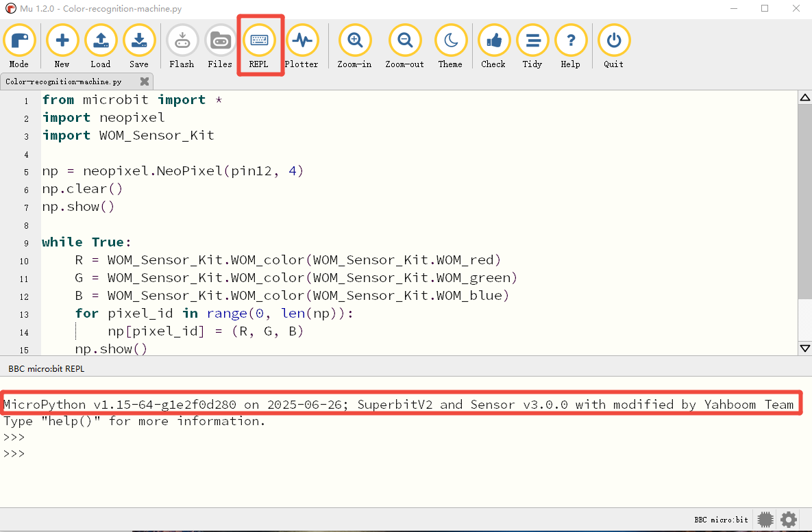Click the 'import neopixel' line
812x532 pixels.
[x=103, y=118]
